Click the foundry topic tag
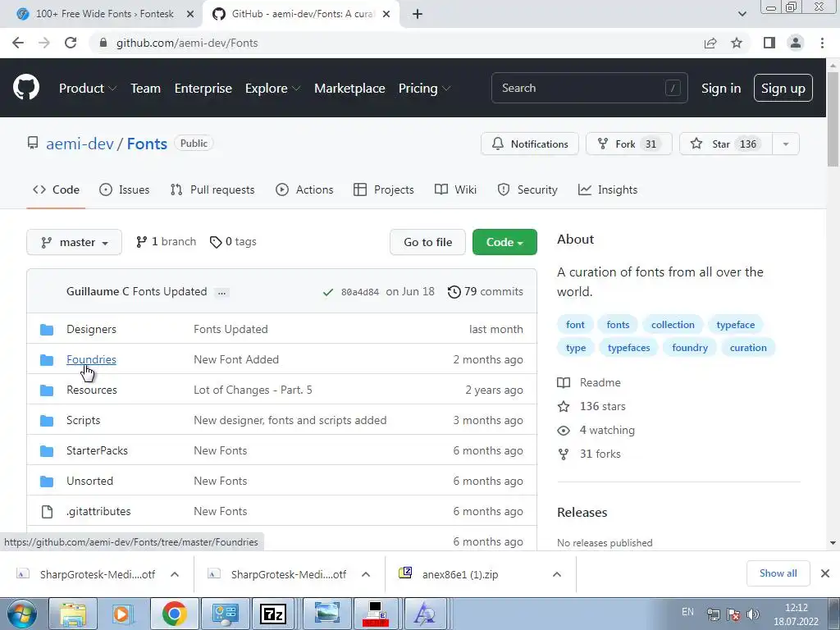The image size is (840, 630). tap(689, 348)
